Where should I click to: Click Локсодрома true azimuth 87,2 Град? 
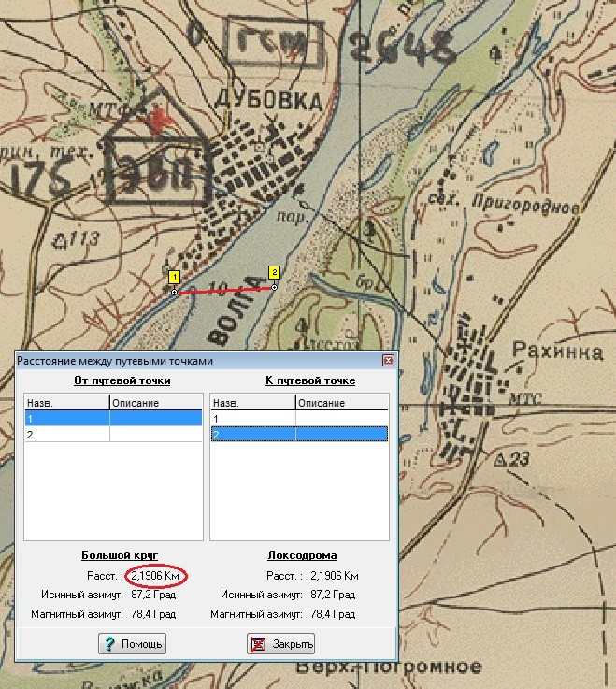pos(333,595)
